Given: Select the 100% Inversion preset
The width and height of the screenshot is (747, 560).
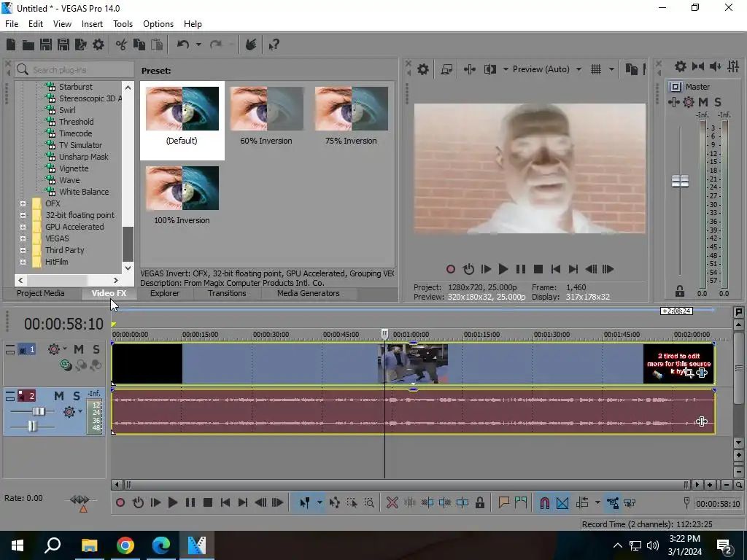Looking at the screenshot, I should click(x=182, y=195).
